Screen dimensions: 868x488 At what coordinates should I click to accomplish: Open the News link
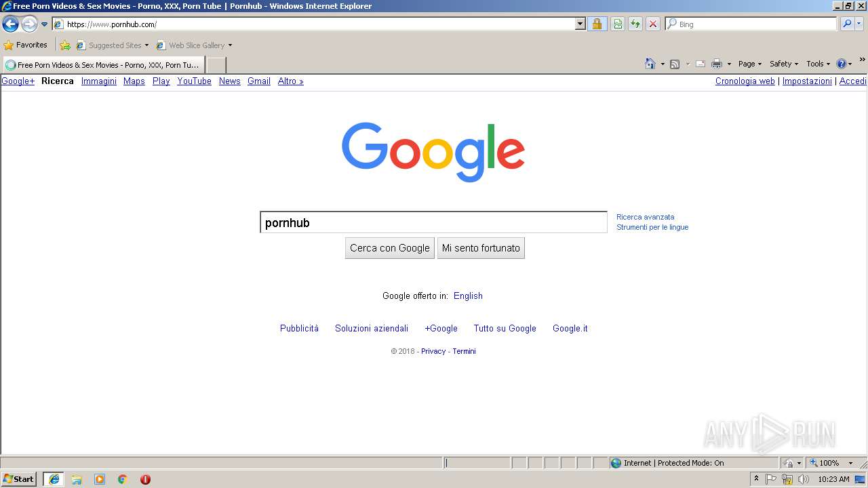(230, 81)
